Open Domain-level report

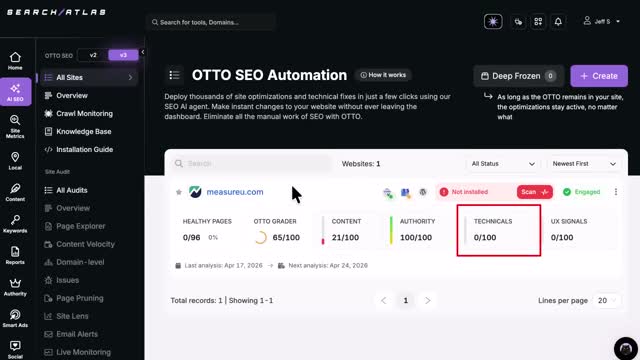80,262
